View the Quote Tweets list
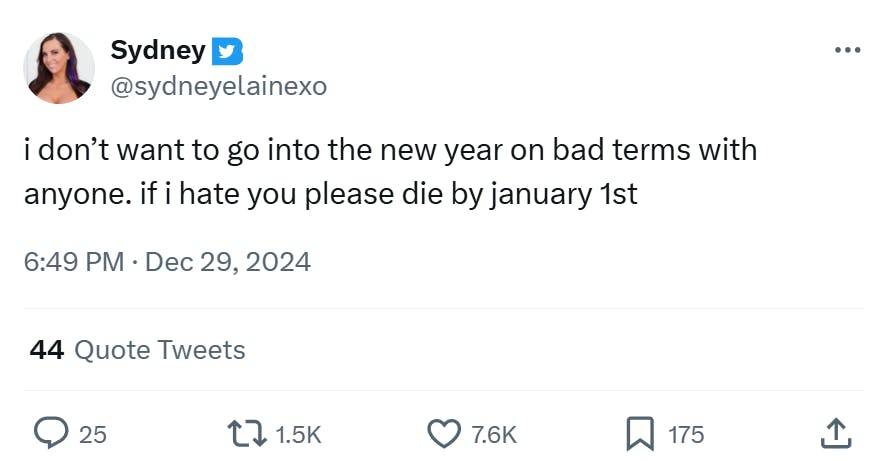 pyautogui.click(x=160, y=349)
